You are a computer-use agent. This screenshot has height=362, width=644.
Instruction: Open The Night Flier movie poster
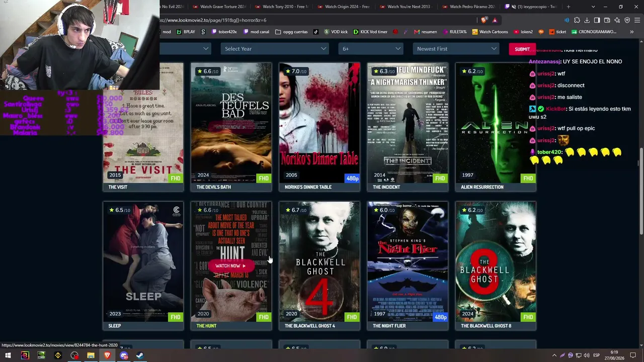(x=408, y=261)
